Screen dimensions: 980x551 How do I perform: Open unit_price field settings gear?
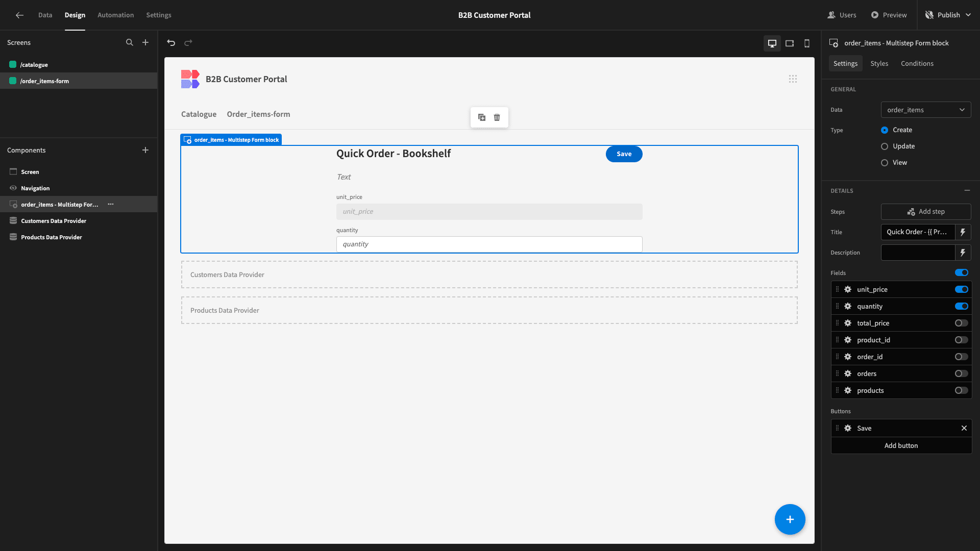pos(848,289)
